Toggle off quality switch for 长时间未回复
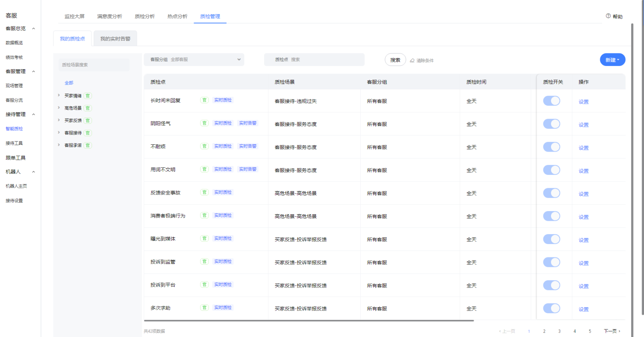 coord(551,101)
